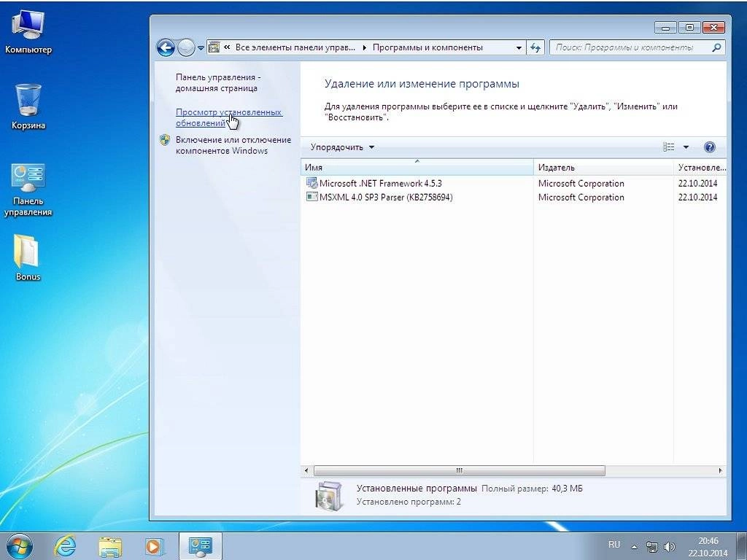Open 'Все элементы панели управ...' breadcrumb

click(x=295, y=47)
